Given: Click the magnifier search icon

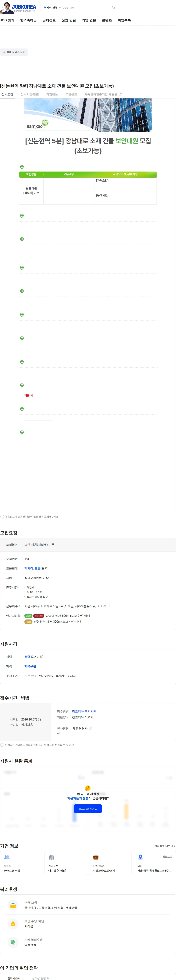Looking at the screenshot, I should point(113,8).
